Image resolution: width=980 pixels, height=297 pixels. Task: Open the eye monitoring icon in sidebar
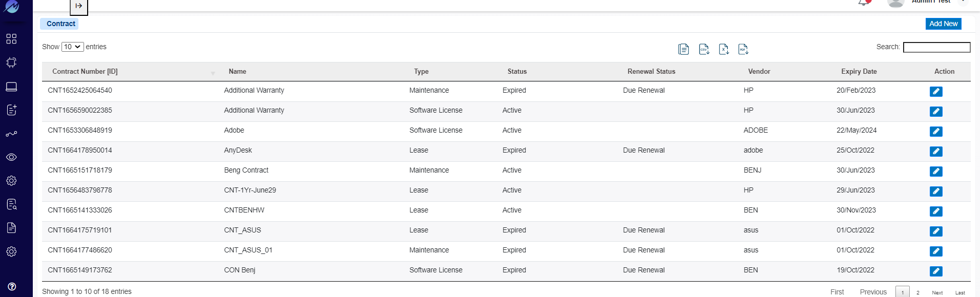pos(11,157)
